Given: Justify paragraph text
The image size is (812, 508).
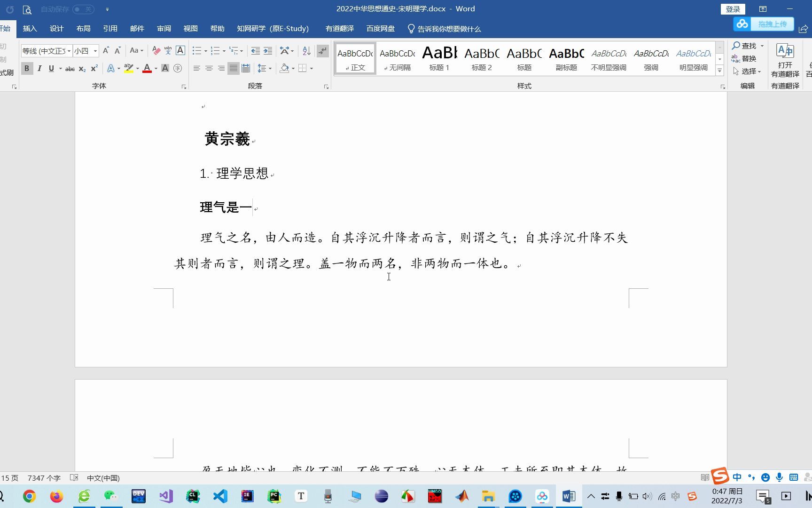Looking at the screenshot, I should pos(234,69).
